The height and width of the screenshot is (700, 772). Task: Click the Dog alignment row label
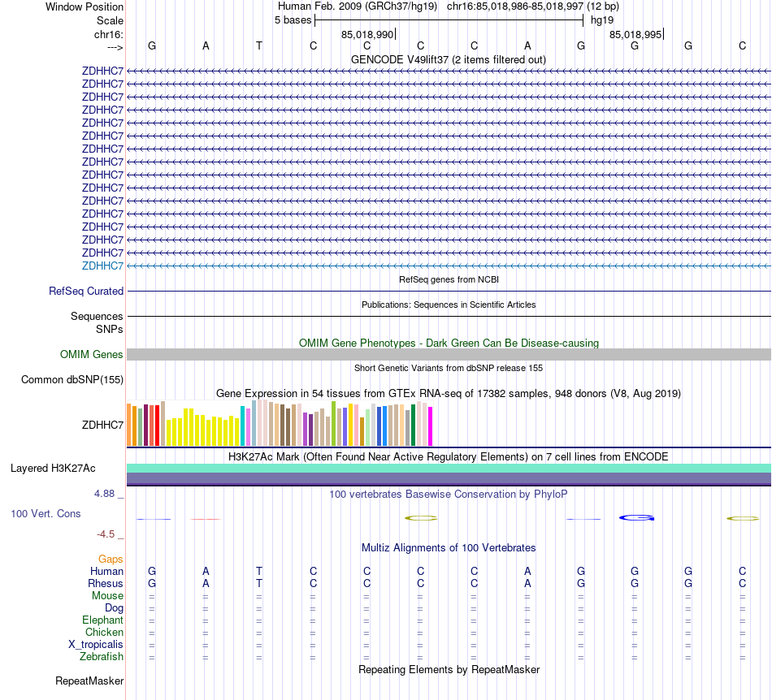(x=114, y=608)
